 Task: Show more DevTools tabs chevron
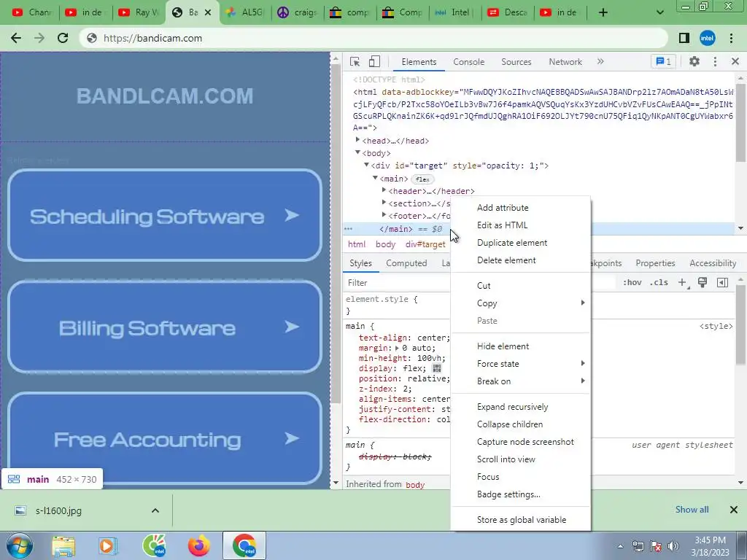[600, 61]
